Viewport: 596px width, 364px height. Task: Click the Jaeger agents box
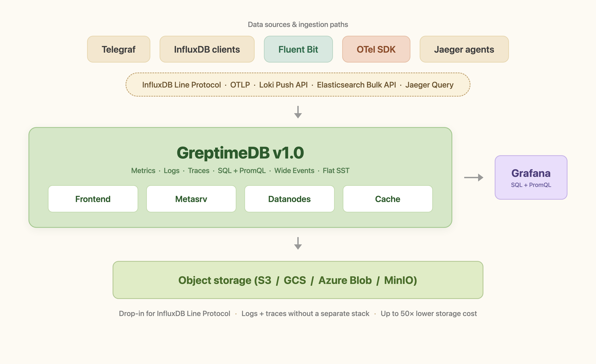pyautogui.click(x=464, y=49)
